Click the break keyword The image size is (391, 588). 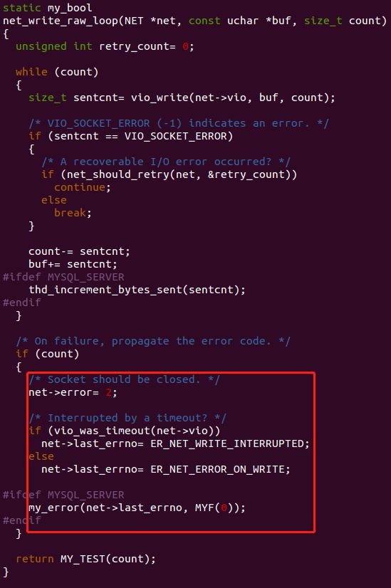click(70, 213)
